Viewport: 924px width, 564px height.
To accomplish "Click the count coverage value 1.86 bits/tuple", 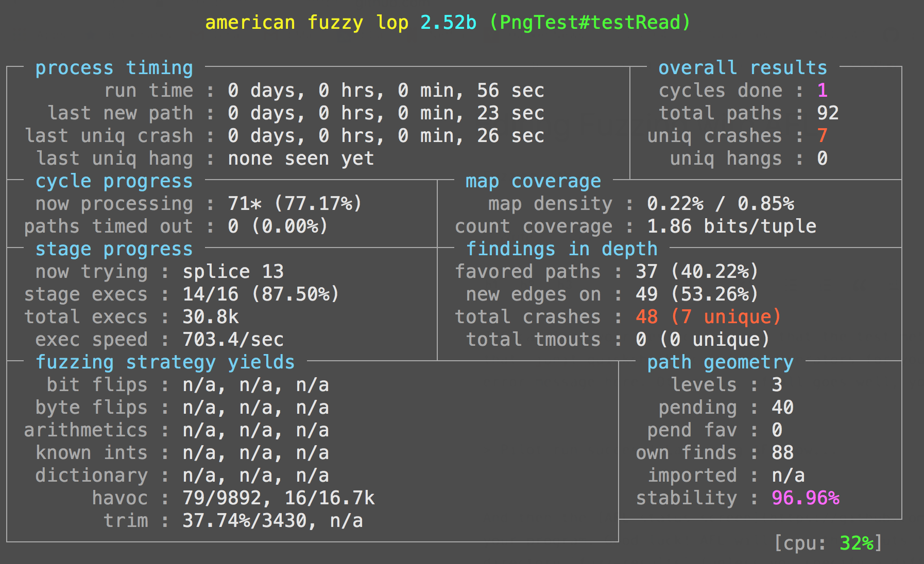I will point(731,226).
